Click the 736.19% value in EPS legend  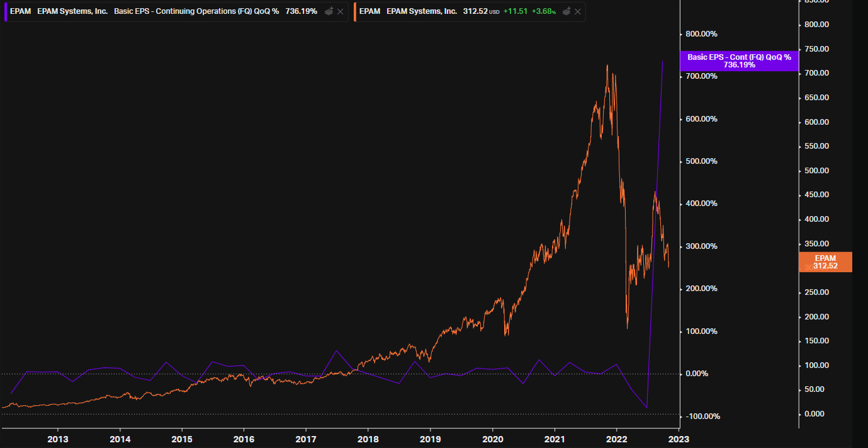tap(302, 11)
